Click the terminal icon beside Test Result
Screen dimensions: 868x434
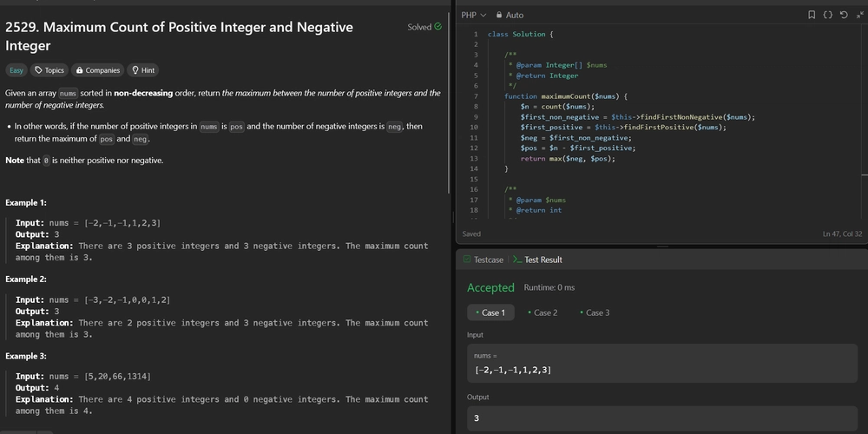tap(517, 260)
